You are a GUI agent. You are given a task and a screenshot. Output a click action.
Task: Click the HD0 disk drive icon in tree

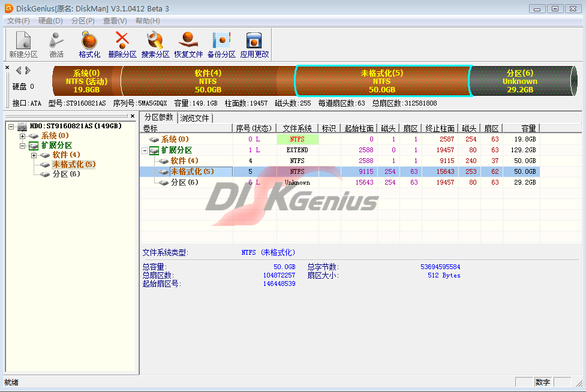click(22, 126)
